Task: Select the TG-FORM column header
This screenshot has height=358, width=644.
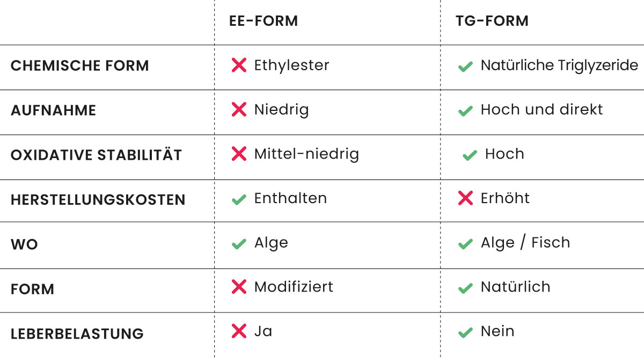Action: tap(491, 21)
